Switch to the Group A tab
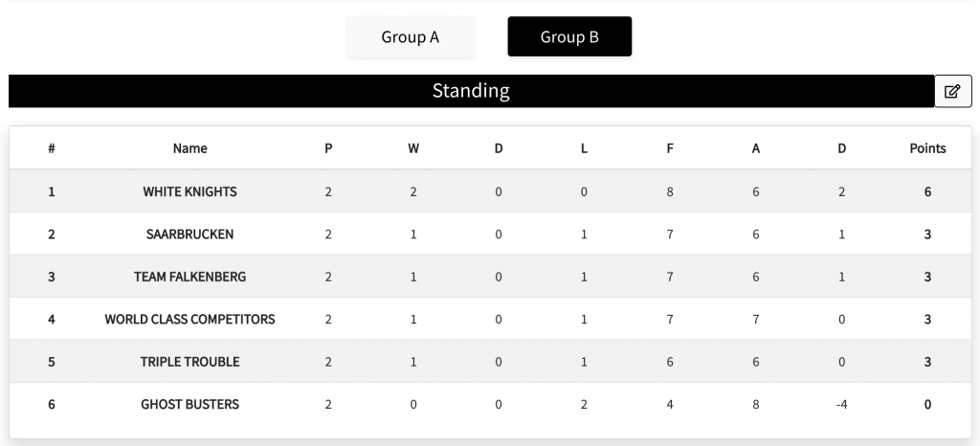The height and width of the screenshot is (446, 980). tap(410, 37)
